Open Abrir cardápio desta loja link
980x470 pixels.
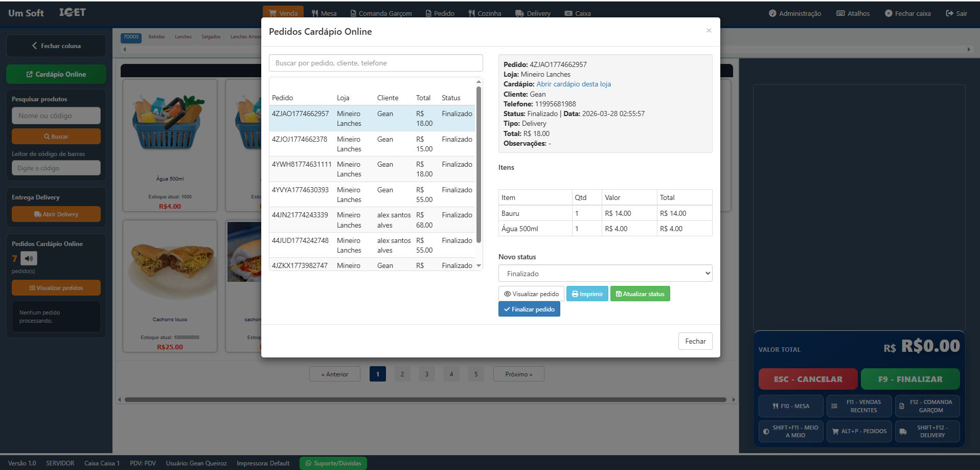pyautogui.click(x=574, y=84)
